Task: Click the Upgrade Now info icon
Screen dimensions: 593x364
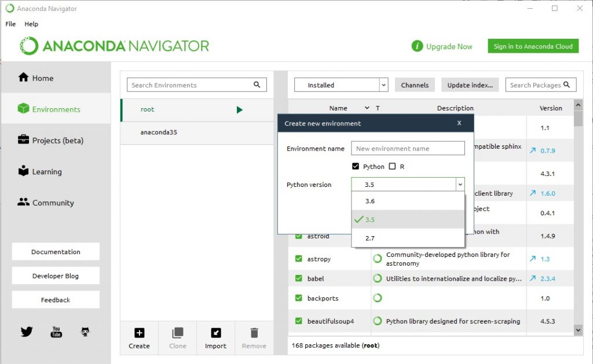Action: pos(417,46)
